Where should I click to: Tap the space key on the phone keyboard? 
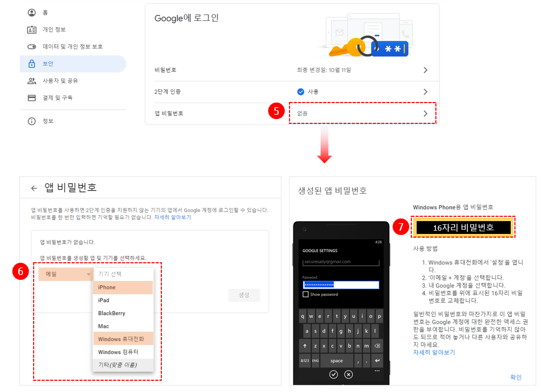337,360
